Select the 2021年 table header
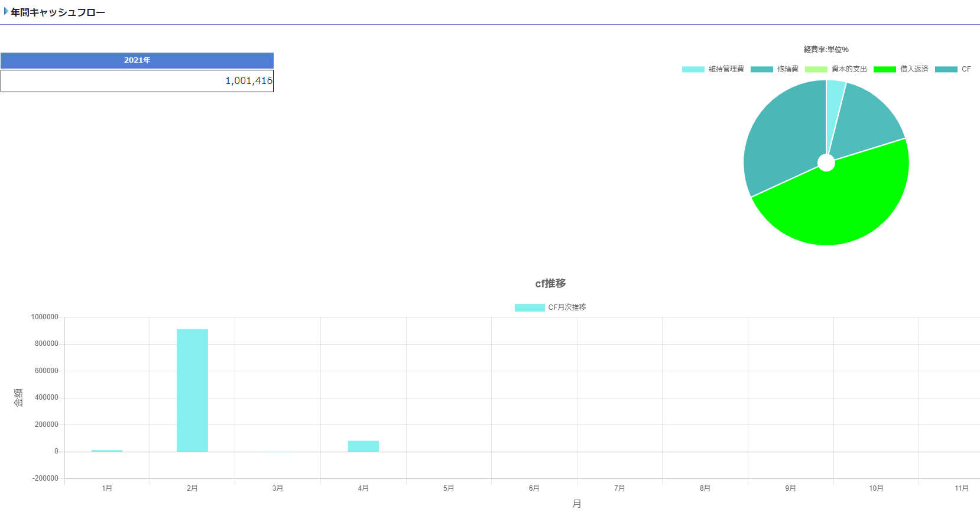 point(137,60)
